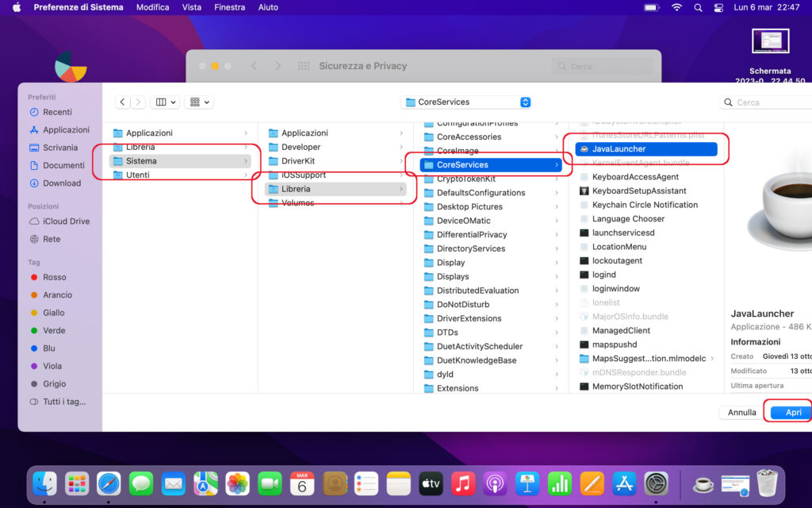Open Pages in the Dock

pyautogui.click(x=592, y=484)
